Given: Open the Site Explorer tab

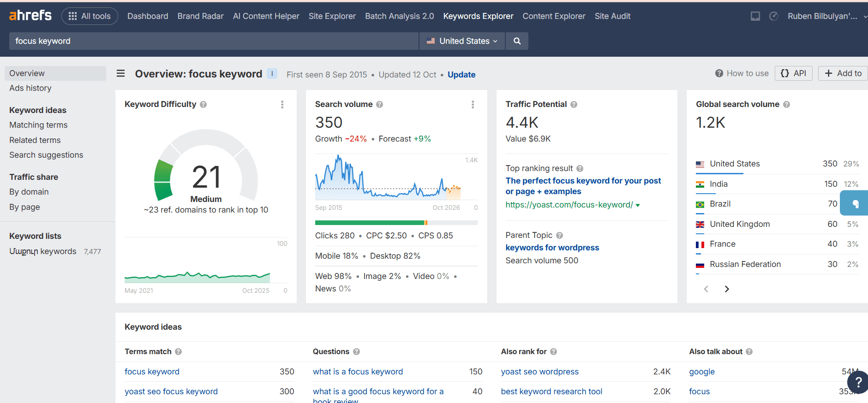Looking at the screenshot, I should 332,16.
